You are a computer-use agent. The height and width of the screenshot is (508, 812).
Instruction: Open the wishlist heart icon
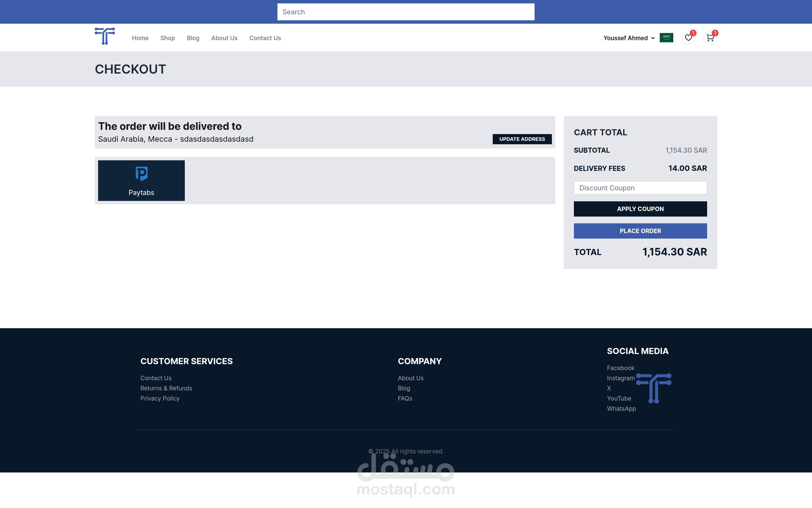click(x=688, y=38)
